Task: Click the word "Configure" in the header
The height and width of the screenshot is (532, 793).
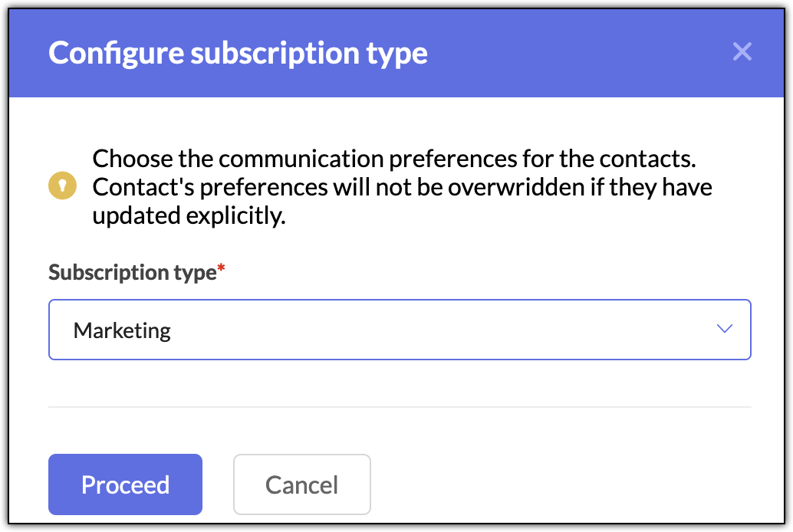Action: pos(115,54)
